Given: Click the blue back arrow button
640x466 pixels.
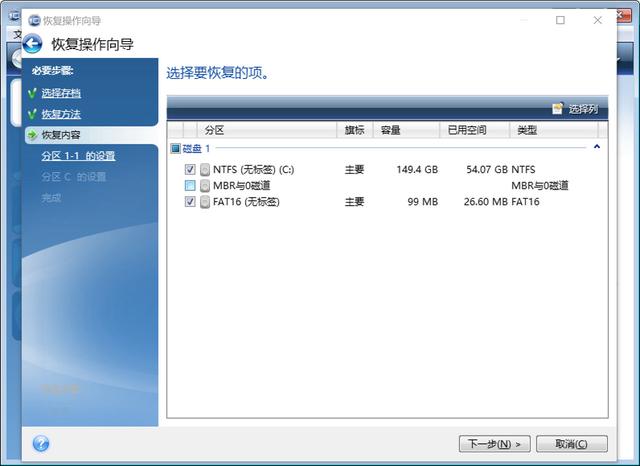Looking at the screenshot, I should [x=33, y=44].
